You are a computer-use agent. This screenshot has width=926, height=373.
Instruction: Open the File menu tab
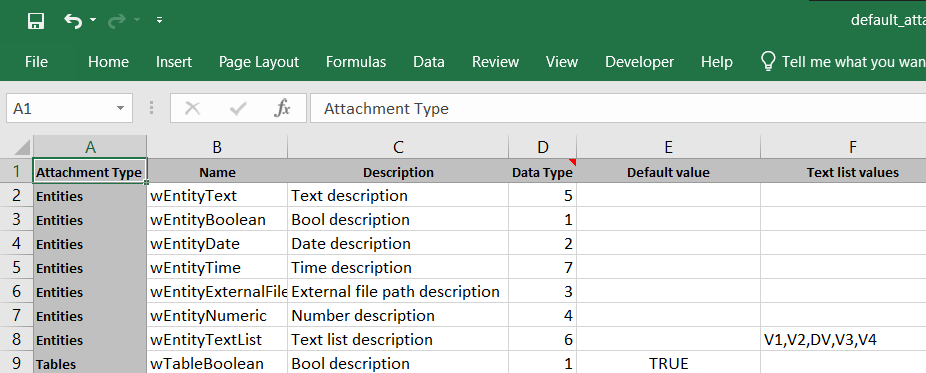coord(36,62)
